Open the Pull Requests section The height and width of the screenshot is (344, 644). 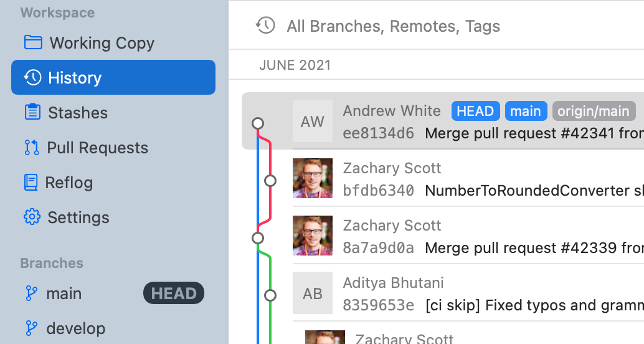click(x=97, y=148)
